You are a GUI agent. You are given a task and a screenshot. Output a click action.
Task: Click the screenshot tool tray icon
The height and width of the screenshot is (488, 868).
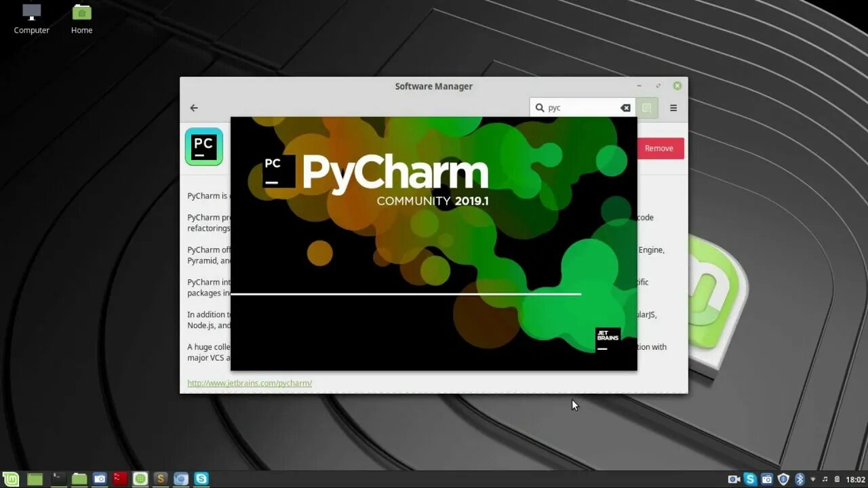pos(767,479)
